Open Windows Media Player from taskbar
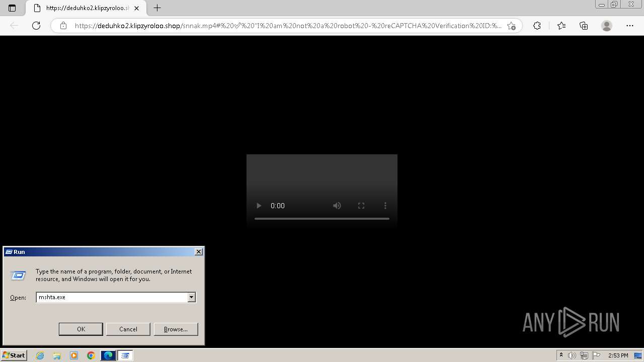The image size is (644, 362). point(74,355)
